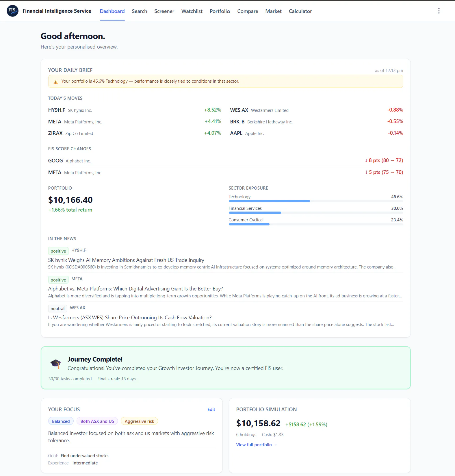Click neutral tag beside WES.AX news

(57, 308)
